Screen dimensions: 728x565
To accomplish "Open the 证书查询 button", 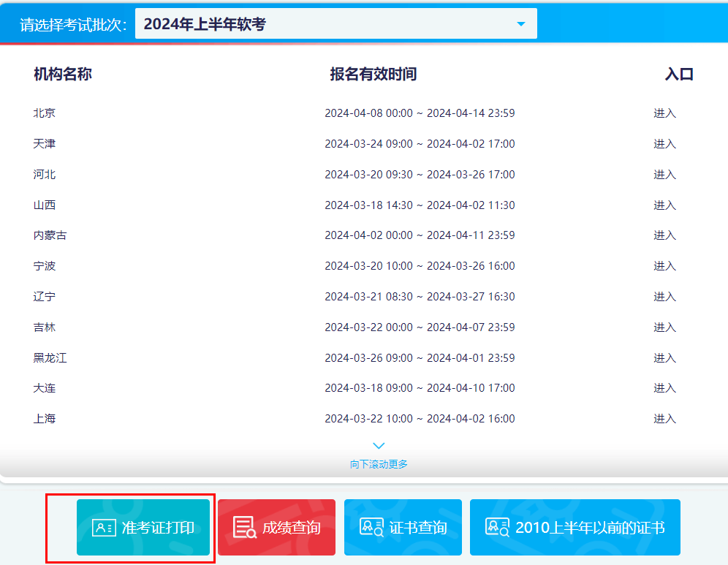I will point(403,528).
